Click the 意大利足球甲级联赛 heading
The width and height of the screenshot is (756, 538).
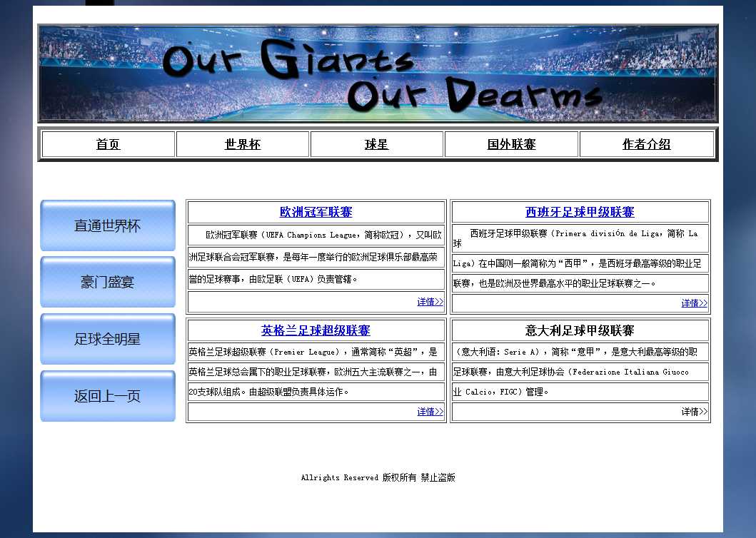click(x=580, y=330)
